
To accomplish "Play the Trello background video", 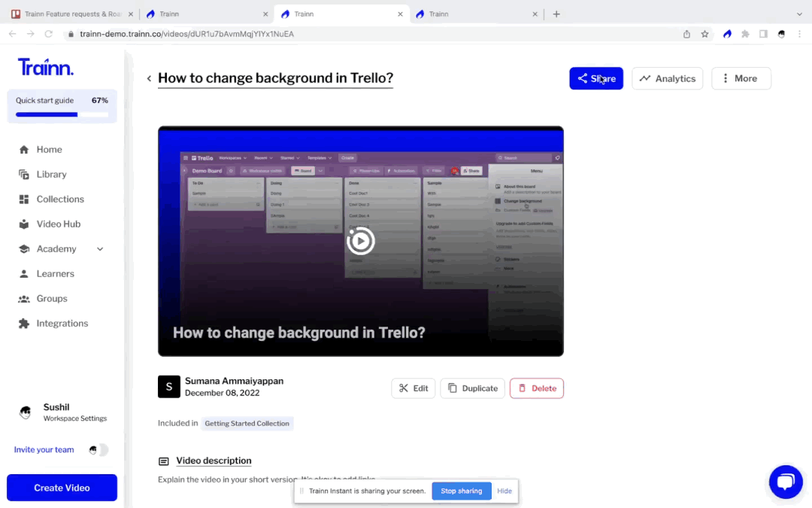I will pyautogui.click(x=360, y=241).
